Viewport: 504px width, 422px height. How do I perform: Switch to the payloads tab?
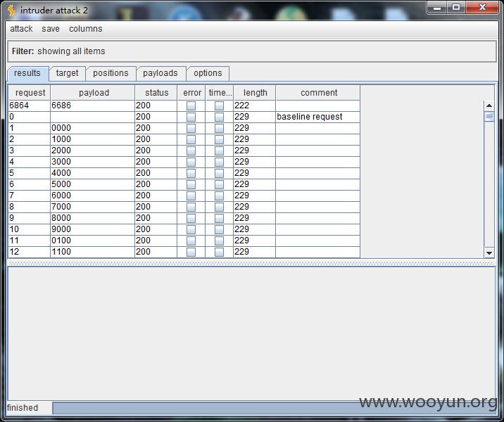[160, 73]
